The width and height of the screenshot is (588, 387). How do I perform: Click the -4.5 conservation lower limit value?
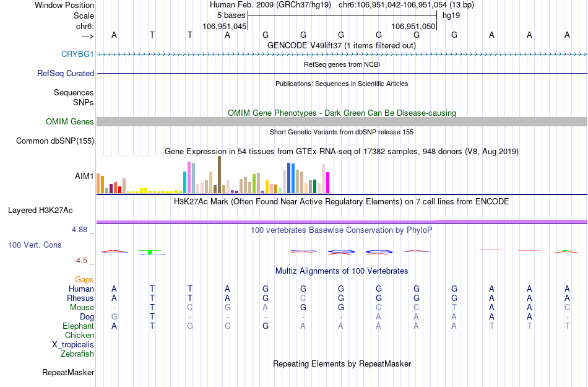(80, 260)
